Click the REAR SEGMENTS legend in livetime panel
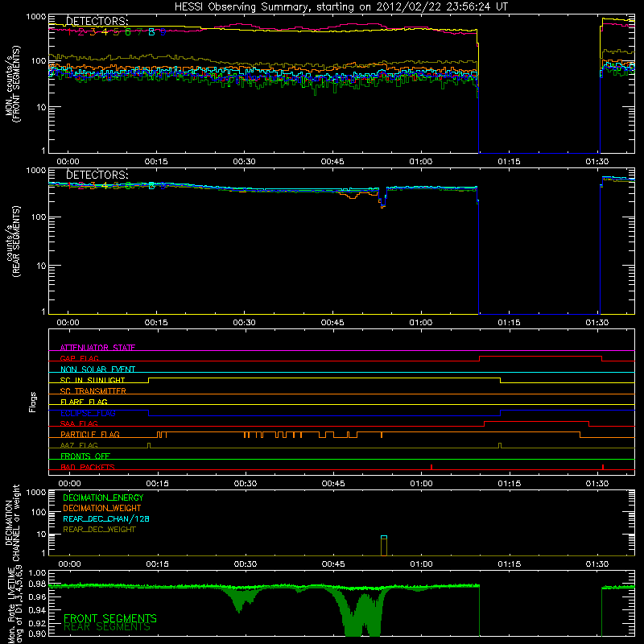The image size is (644, 644). 107,627
